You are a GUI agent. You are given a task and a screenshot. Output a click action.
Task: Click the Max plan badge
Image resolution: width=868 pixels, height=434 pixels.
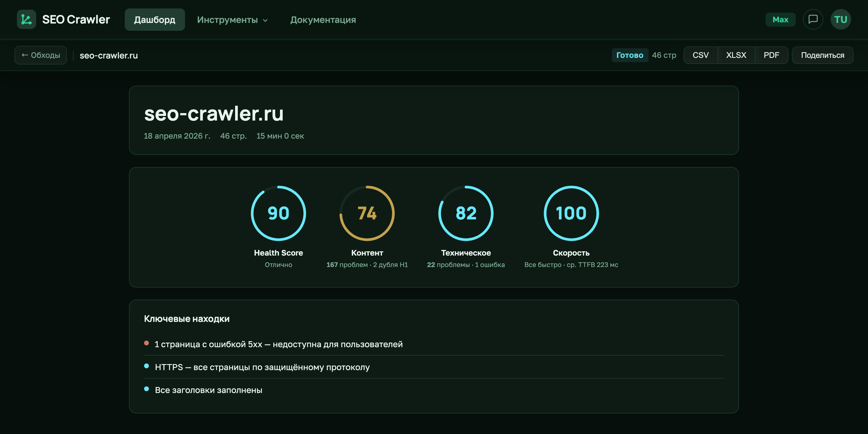coord(780,20)
